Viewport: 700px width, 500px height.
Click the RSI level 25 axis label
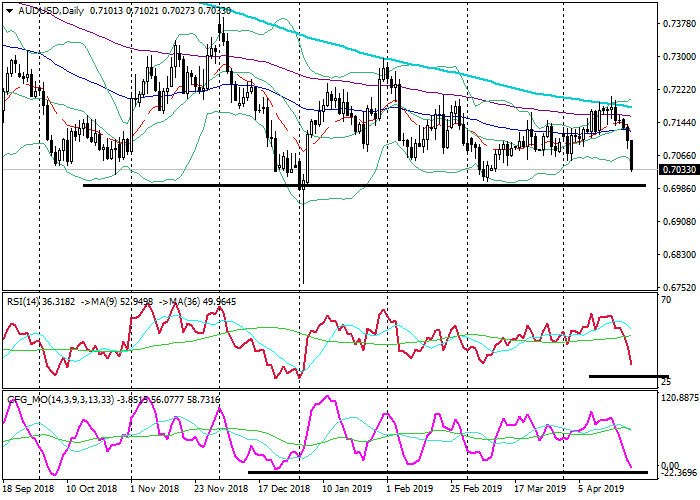point(666,383)
